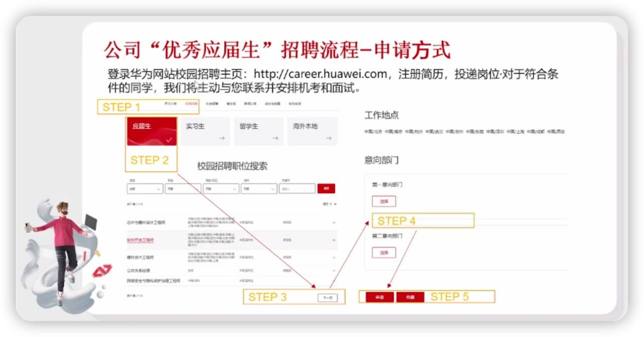Select the 海外本地 category card

(x=312, y=132)
